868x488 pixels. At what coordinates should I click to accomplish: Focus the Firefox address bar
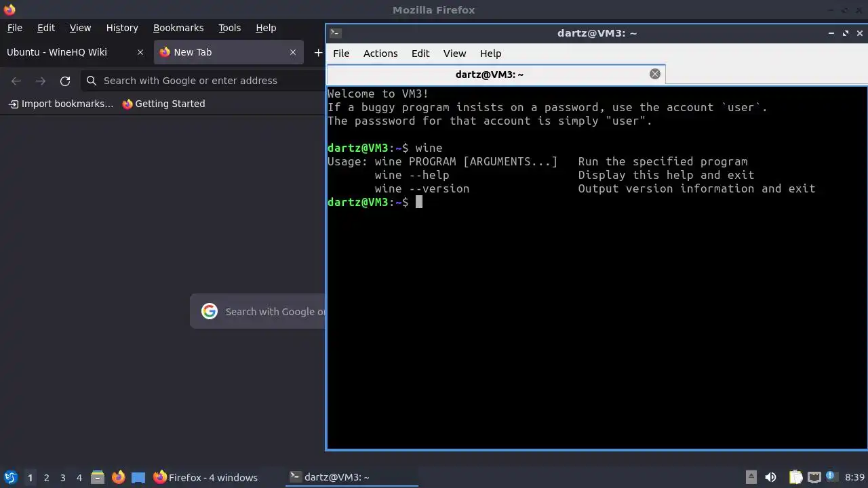tap(203, 81)
